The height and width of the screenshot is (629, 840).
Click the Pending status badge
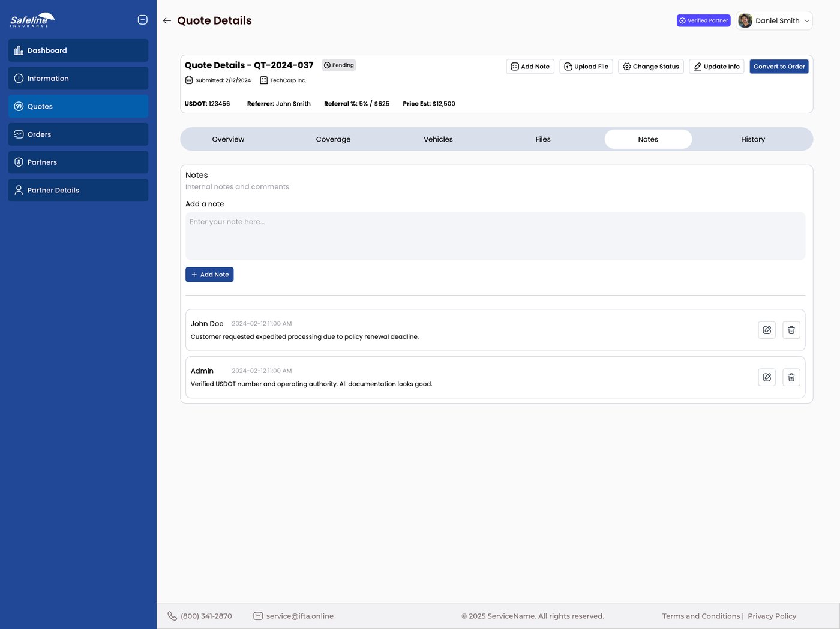tap(339, 65)
